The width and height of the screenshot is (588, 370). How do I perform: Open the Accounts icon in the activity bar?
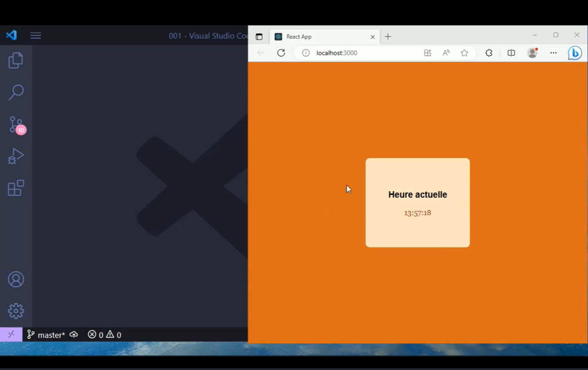(15, 279)
